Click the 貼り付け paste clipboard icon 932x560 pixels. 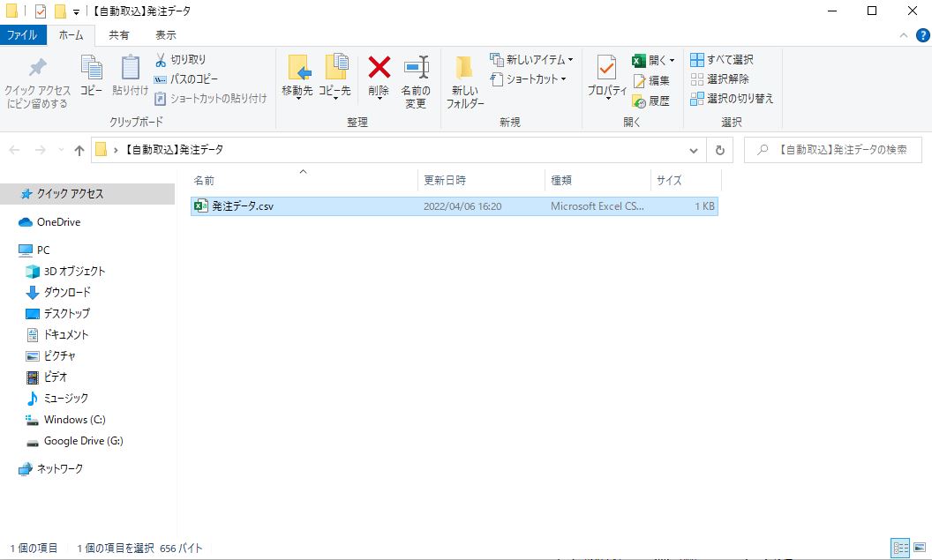(x=131, y=69)
